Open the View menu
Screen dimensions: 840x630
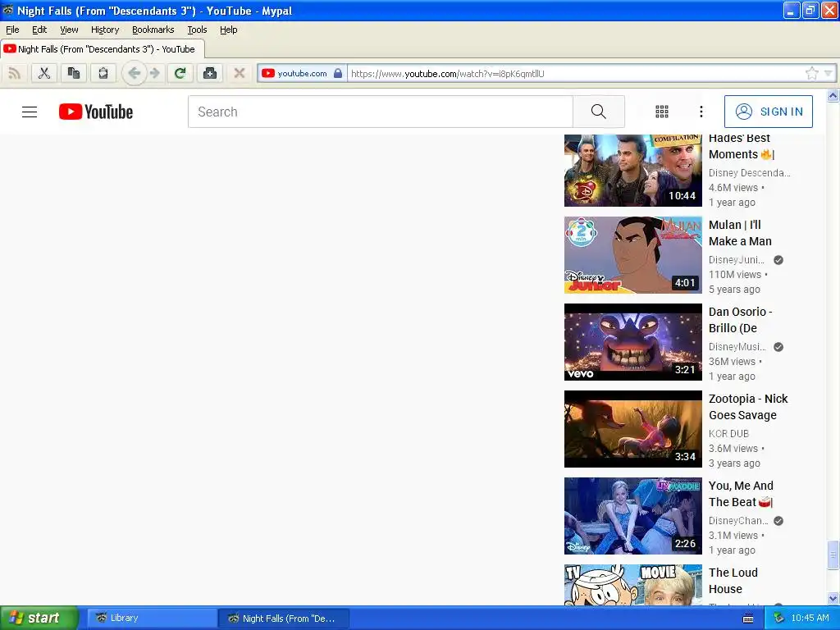pos(69,30)
